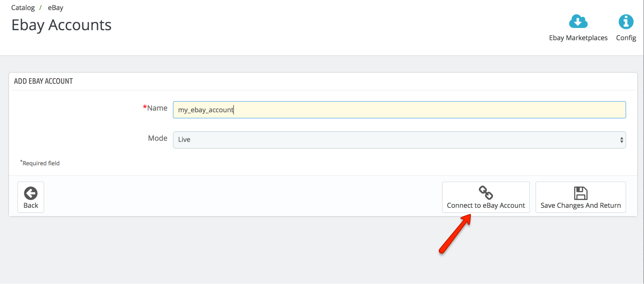644x284 pixels.
Task: Go to Catalog breadcrumb
Action: (x=23, y=8)
